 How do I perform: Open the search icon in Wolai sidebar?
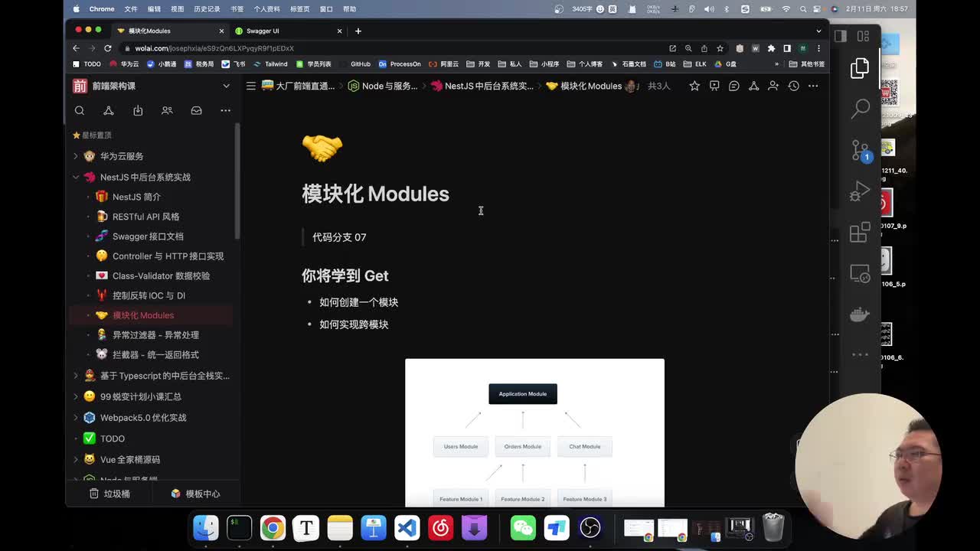coord(80,110)
